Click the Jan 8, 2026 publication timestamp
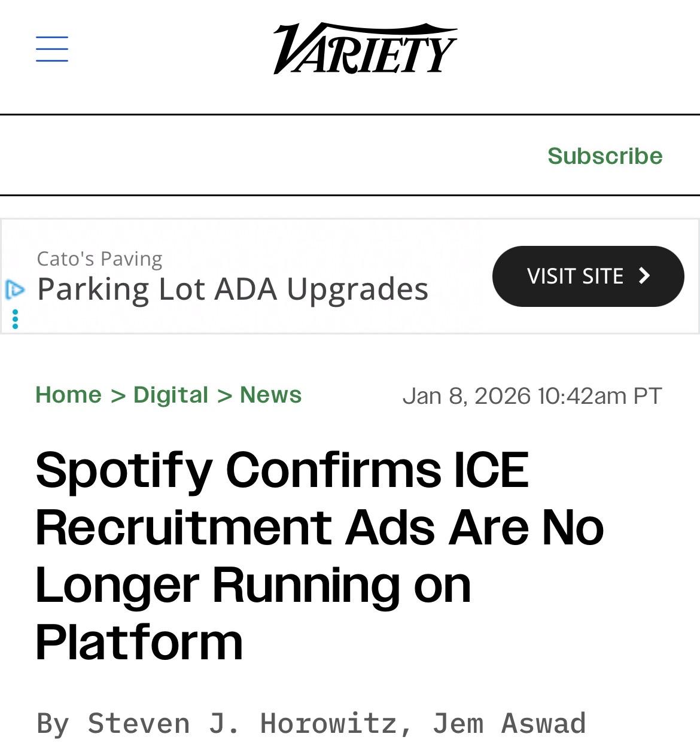 coord(532,395)
